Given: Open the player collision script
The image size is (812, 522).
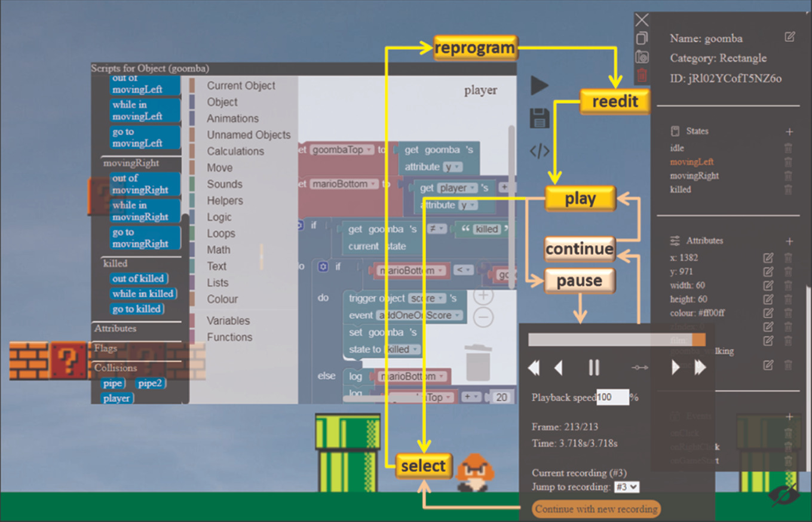Looking at the screenshot, I should 117,398.
